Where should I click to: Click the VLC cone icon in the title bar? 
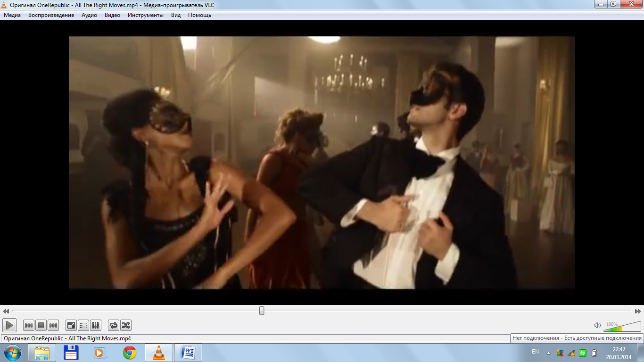coord(4,5)
